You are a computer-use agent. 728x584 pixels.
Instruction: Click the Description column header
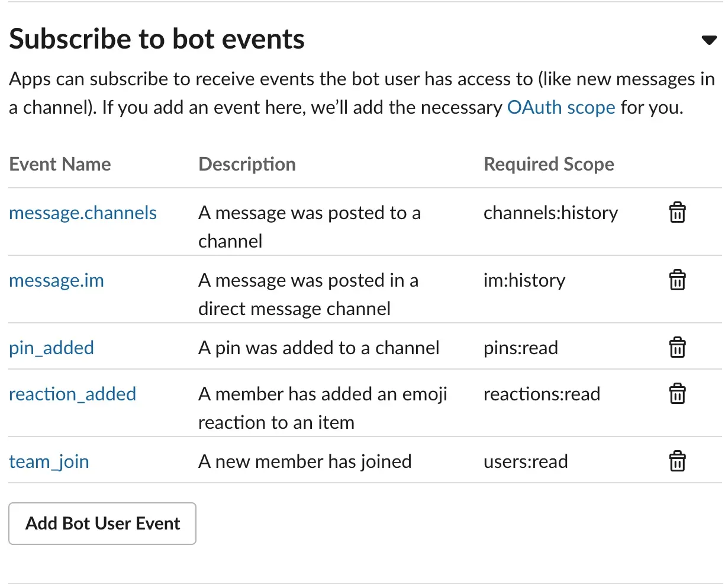(x=247, y=164)
